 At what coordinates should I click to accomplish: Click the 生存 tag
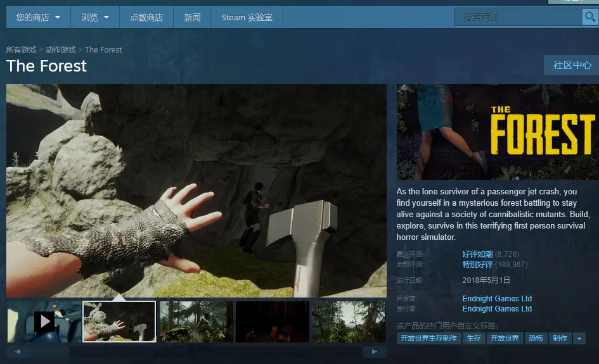(473, 338)
